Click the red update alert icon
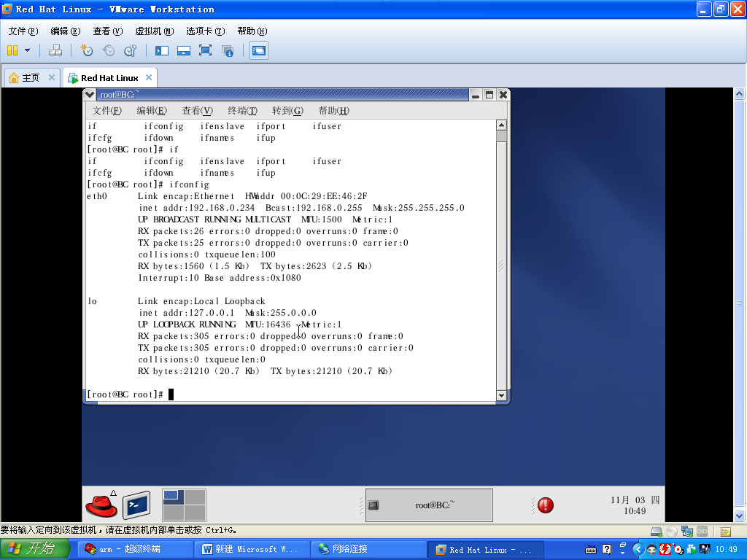The image size is (747, 560). pos(546,505)
